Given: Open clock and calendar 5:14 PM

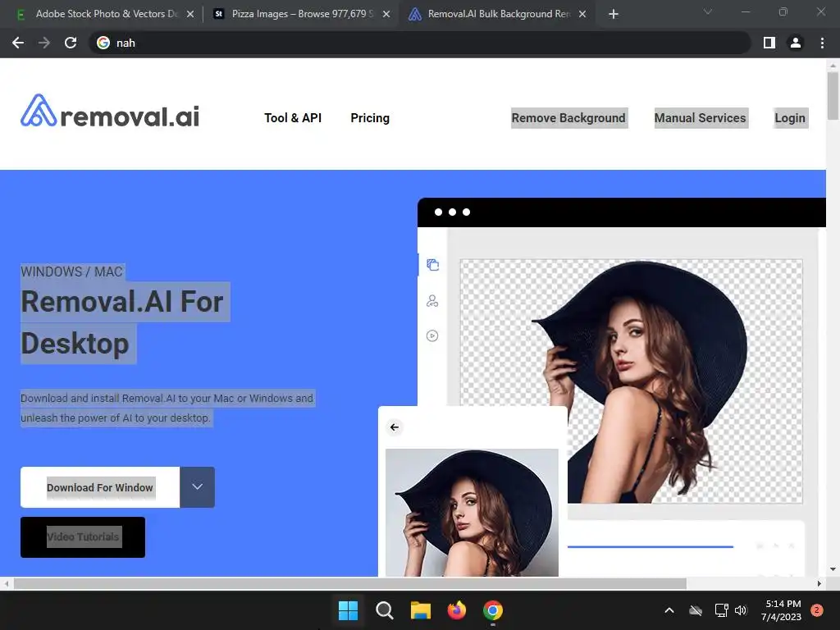Looking at the screenshot, I should pyautogui.click(x=781, y=610).
